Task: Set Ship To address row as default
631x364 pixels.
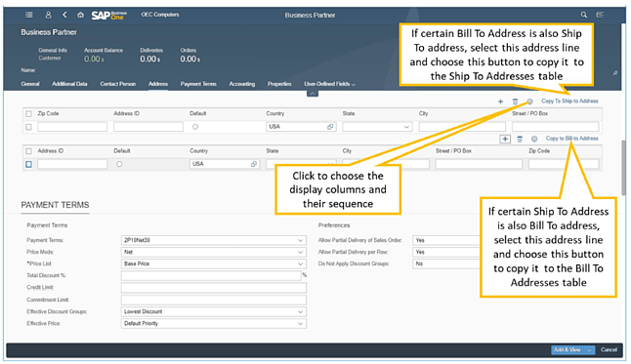Action: 119,164
